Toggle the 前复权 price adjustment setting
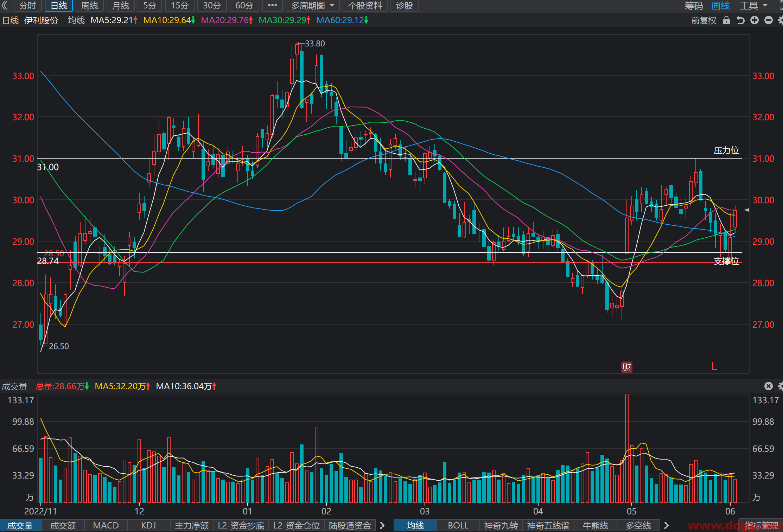 point(704,20)
